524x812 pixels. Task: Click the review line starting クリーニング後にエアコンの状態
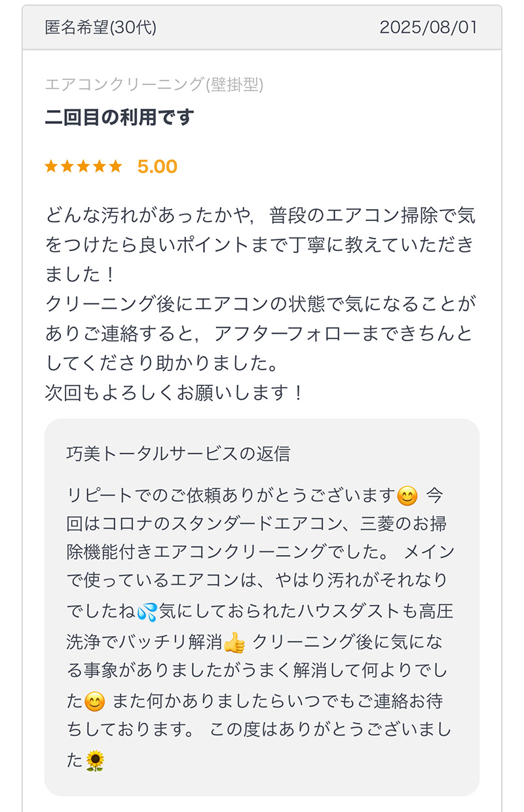261,304
